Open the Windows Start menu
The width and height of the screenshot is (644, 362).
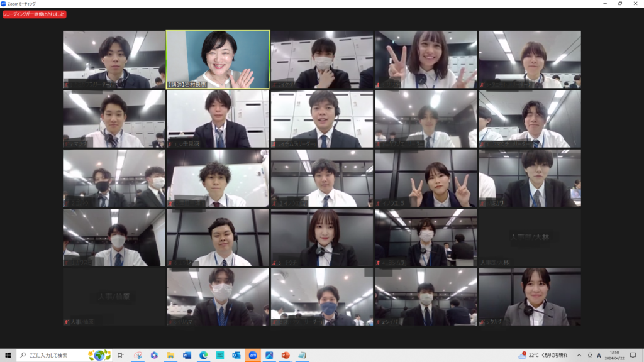[x=8, y=355]
